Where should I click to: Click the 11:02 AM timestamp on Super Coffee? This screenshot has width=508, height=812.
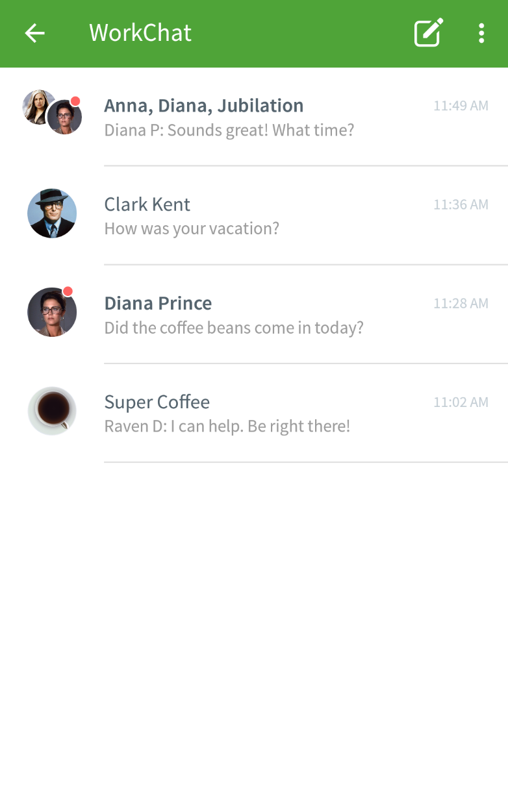pyautogui.click(x=461, y=402)
